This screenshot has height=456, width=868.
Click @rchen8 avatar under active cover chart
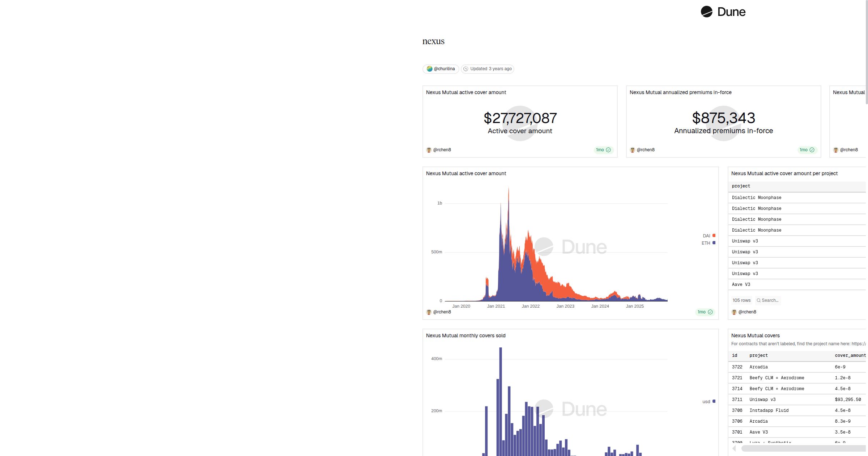point(429,312)
